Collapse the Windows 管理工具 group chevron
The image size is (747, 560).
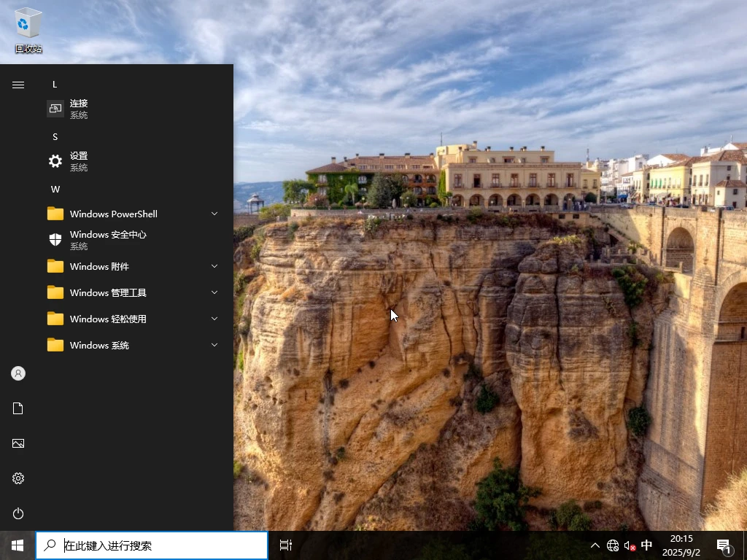coord(214,292)
